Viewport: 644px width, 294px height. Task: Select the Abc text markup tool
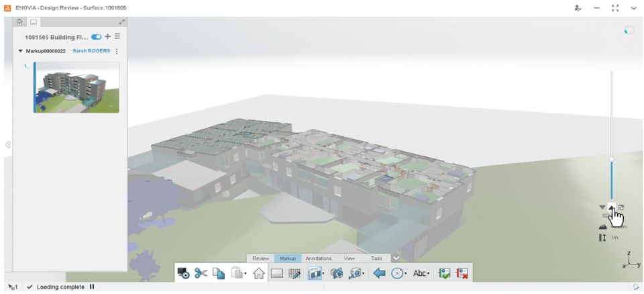point(419,273)
